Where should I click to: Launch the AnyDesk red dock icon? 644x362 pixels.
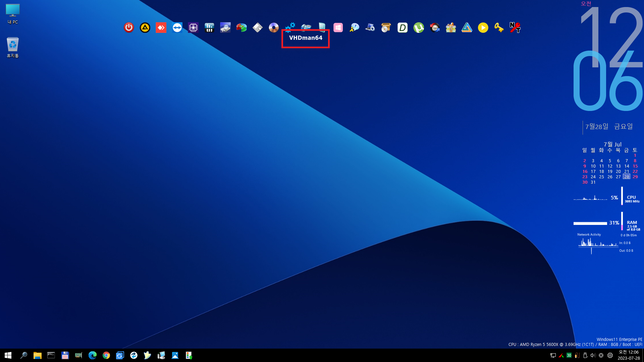point(161,27)
